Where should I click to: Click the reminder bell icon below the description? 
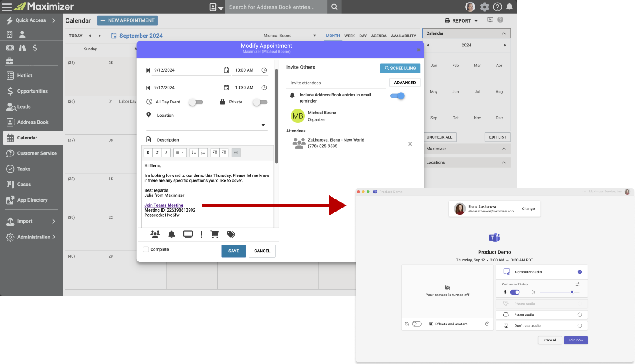tap(172, 234)
